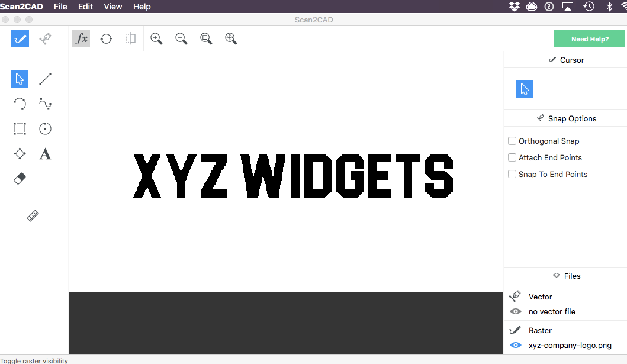Collapse the Files panel

point(565,275)
